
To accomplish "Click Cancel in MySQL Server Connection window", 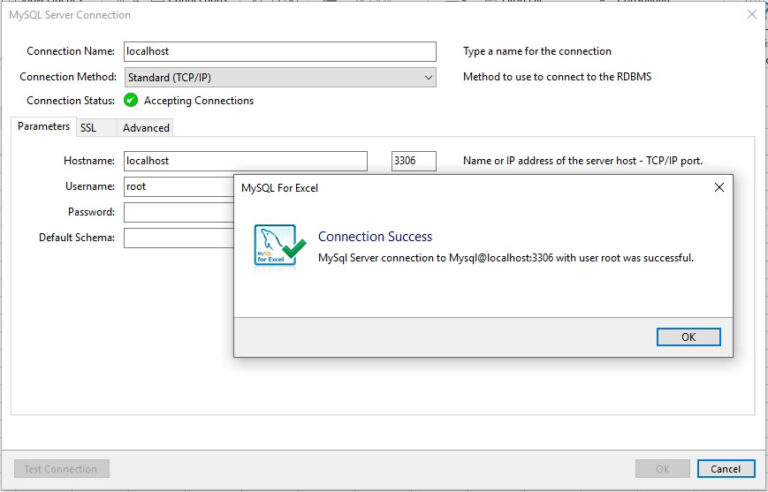I will coord(726,469).
